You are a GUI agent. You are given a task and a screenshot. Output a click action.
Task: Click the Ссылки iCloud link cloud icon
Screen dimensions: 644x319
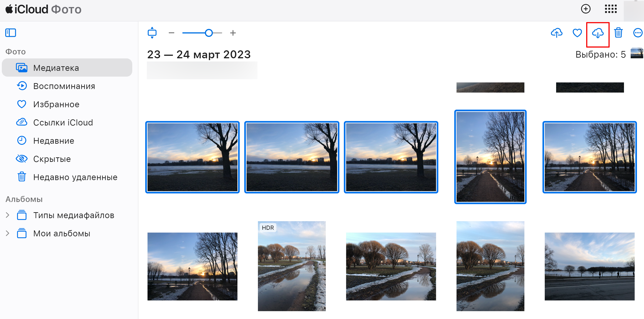point(21,122)
